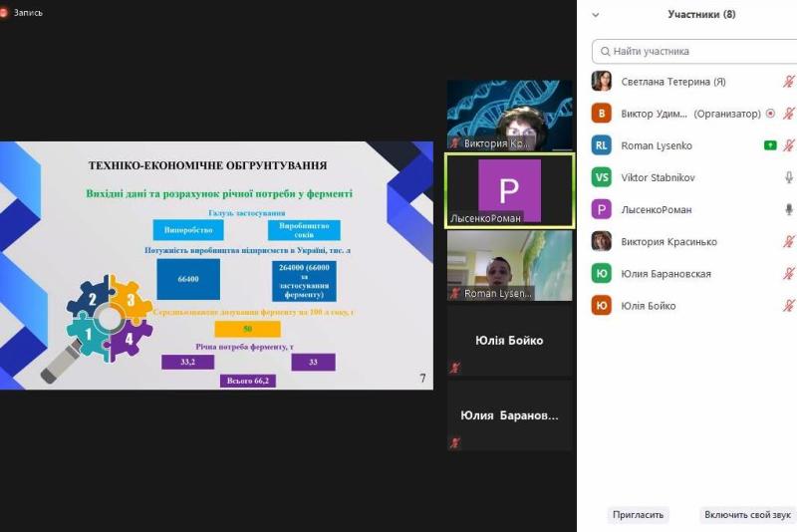The width and height of the screenshot is (797, 532).
Task: Click the Виноробство box on the shared slide
Action: pyautogui.click(x=188, y=230)
